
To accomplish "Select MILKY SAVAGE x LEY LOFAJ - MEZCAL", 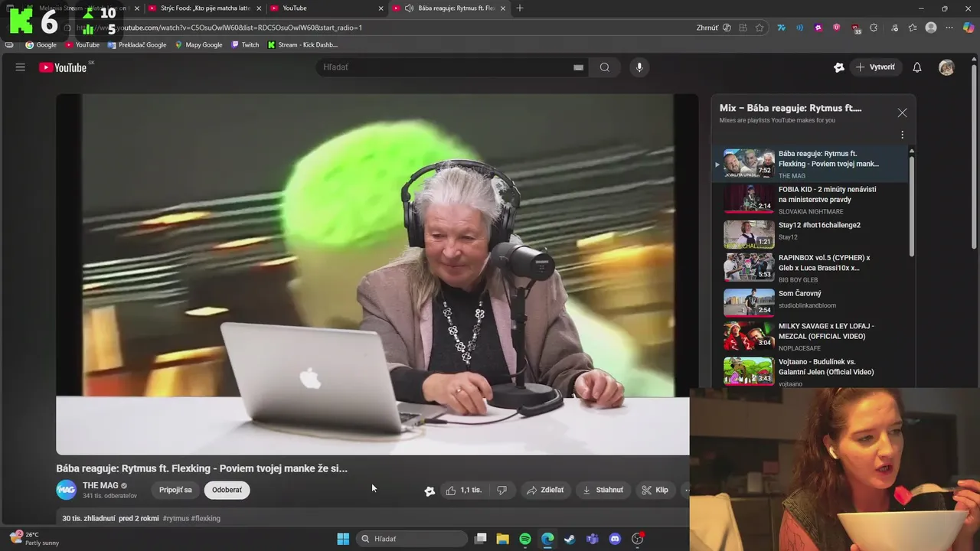I will [816, 336].
